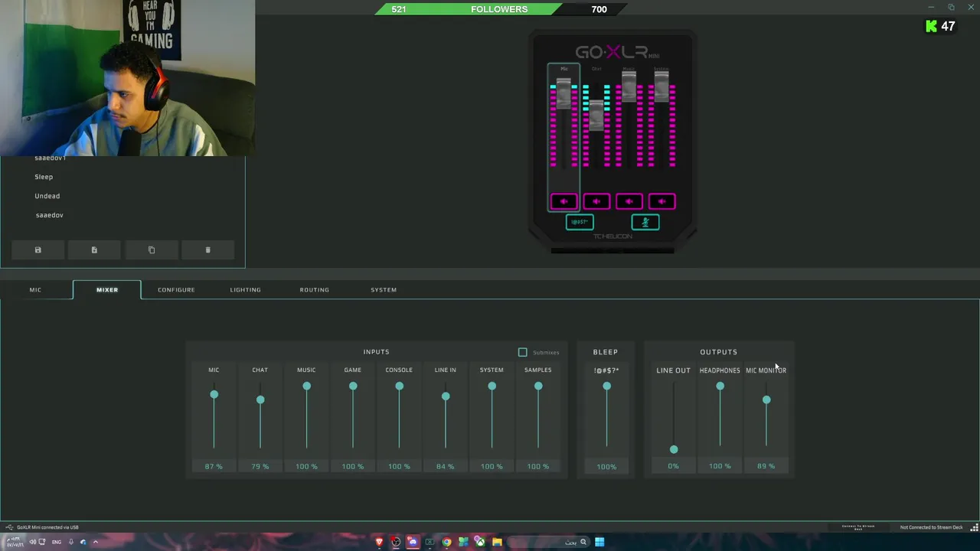Select the saaedov profile

pyautogui.click(x=50, y=215)
